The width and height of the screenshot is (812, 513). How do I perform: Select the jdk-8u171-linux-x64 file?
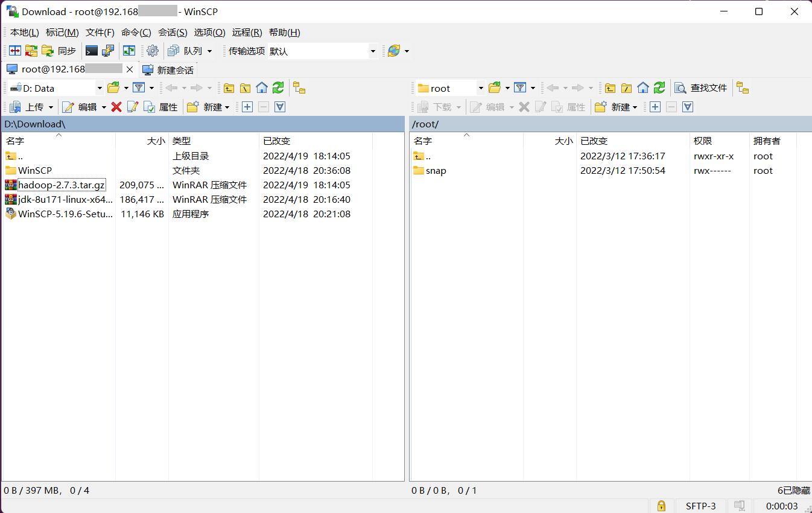pos(65,200)
